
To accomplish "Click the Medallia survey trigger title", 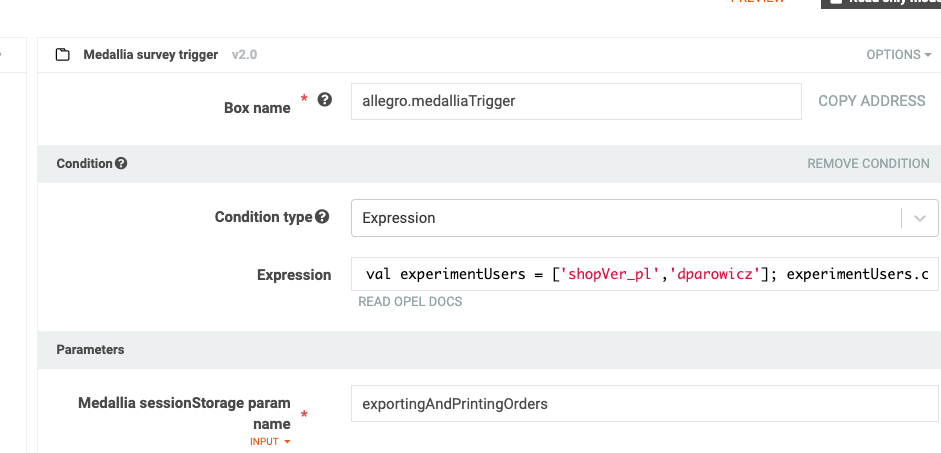I will click(151, 55).
